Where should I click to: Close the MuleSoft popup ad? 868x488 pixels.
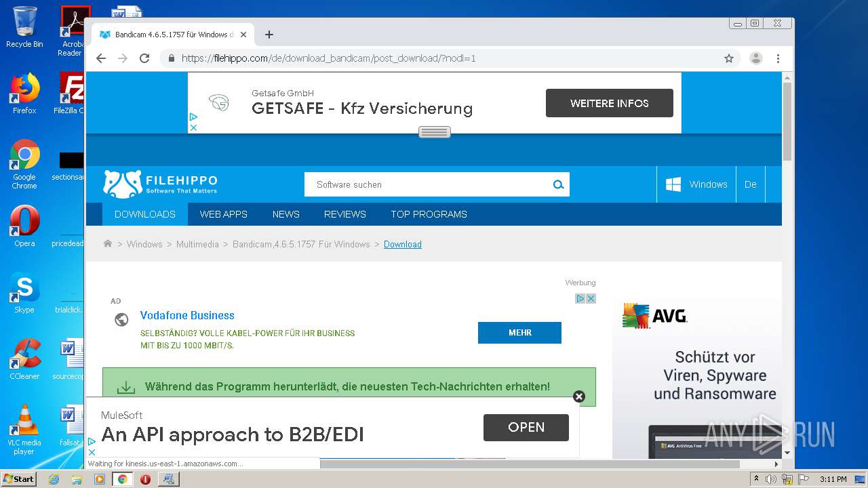(x=579, y=396)
